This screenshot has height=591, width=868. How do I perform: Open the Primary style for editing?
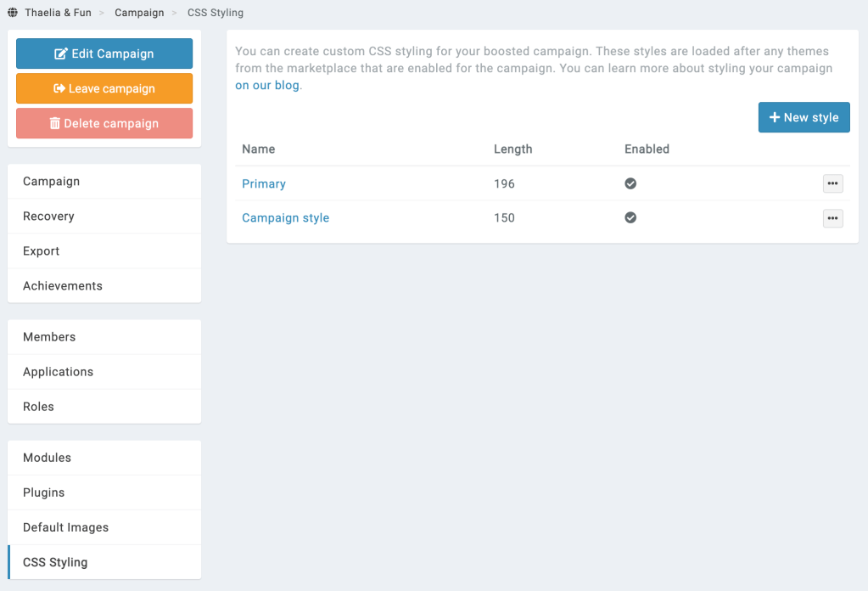point(264,183)
